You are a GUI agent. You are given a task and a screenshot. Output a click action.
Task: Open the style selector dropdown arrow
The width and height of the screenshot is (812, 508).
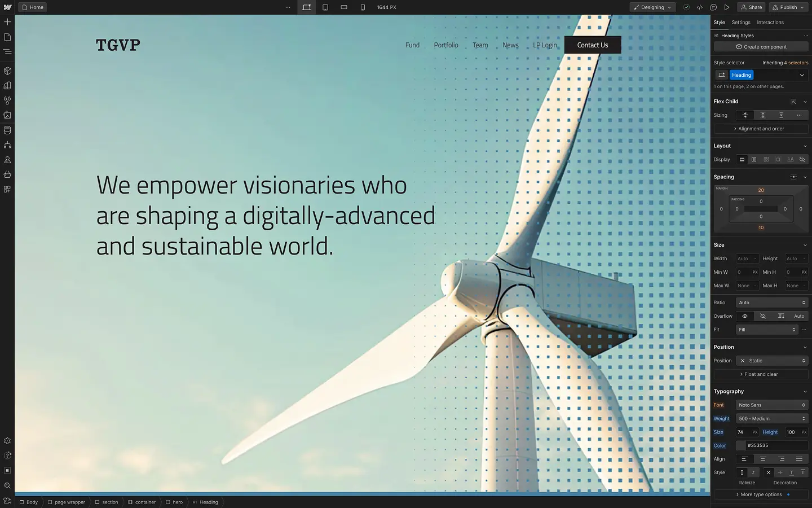tap(802, 75)
